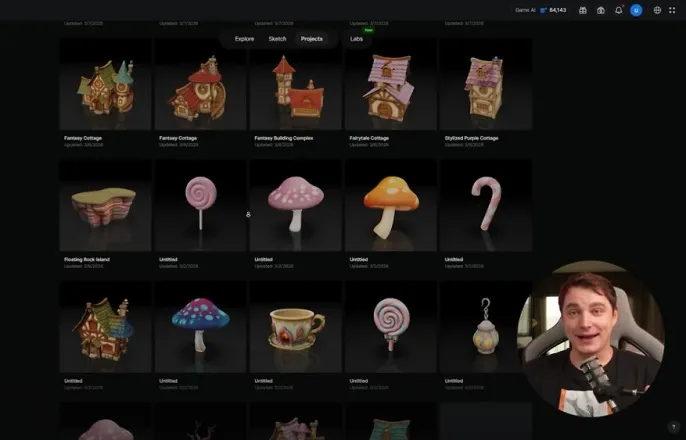Click the blue credits icon beside 84,143
The height and width of the screenshot is (440, 686).
pyautogui.click(x=544, y=10)
